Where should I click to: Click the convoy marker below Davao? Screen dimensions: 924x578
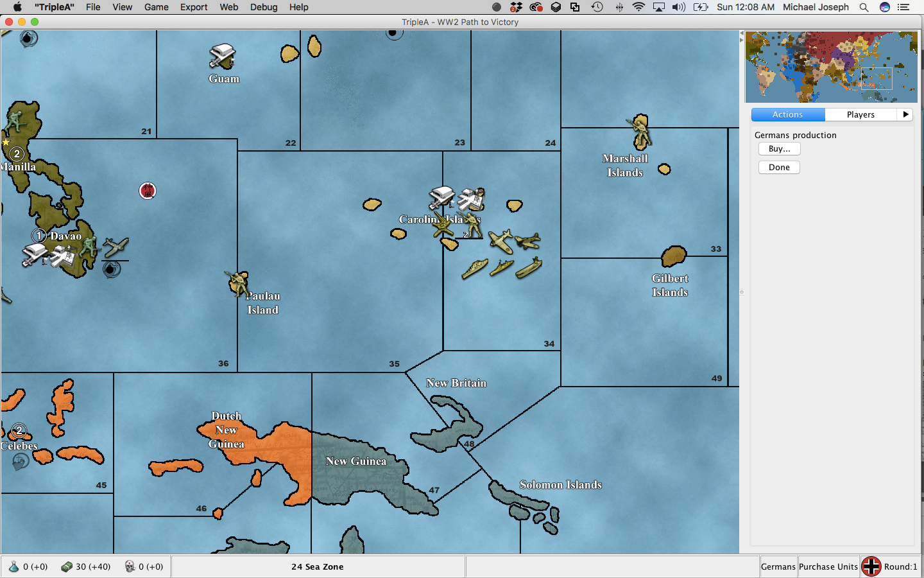coord(112,269)
